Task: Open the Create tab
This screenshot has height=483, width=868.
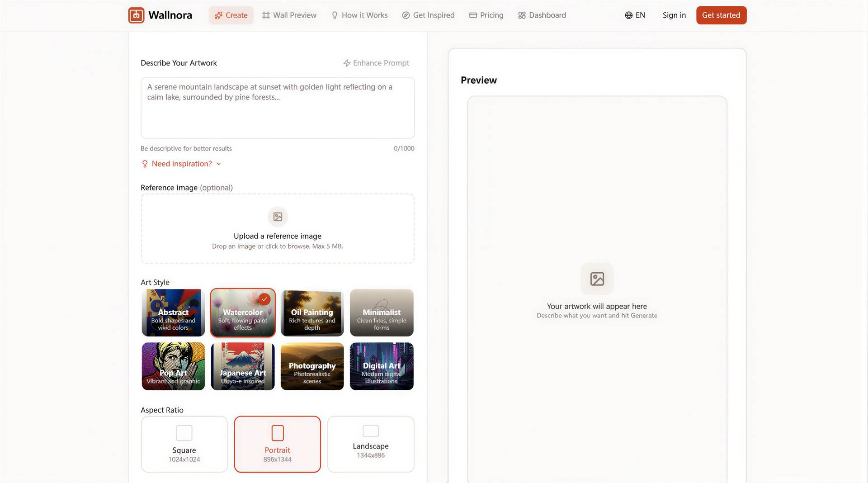Action: [x=231, y=15]
